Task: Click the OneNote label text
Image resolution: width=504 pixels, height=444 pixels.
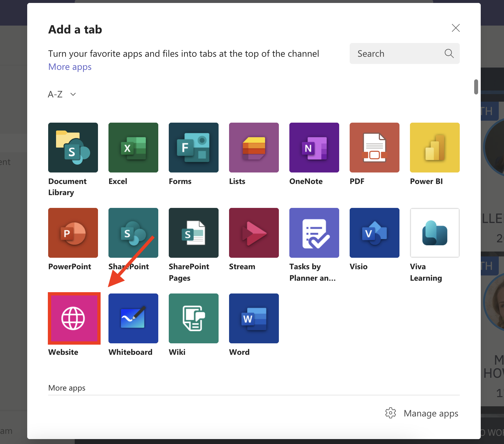Action: 306,181
